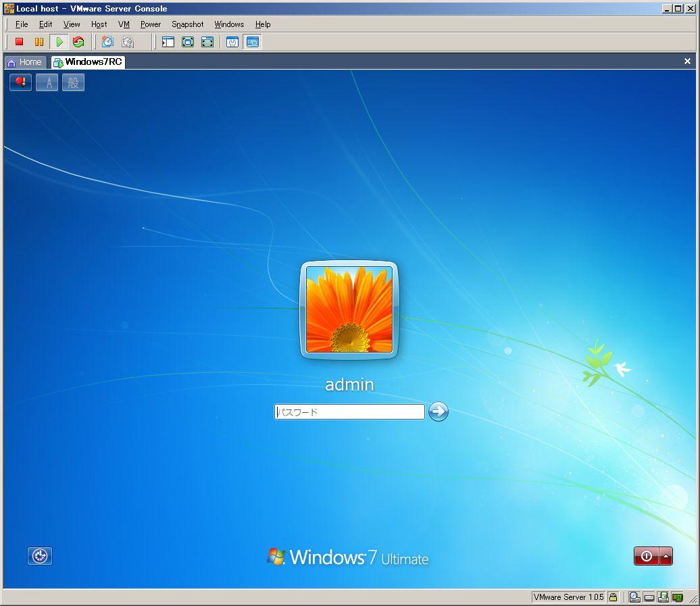Open the Edit menu
The image size is (700, 606).
[45, 24]
